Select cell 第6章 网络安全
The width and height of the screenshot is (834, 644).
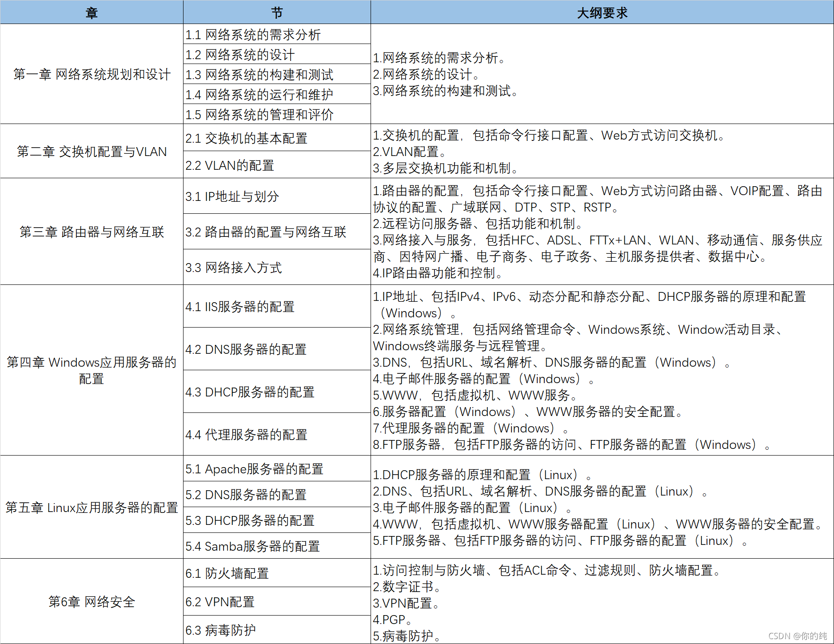coord(92,601)
